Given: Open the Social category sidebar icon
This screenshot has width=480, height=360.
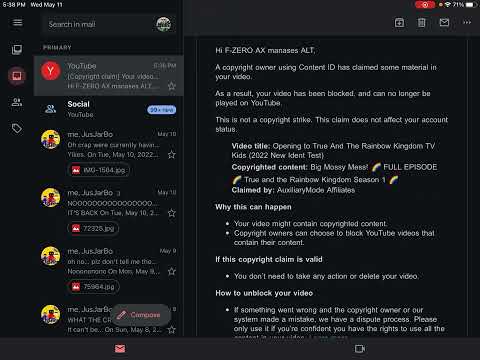Looking at the screenshot, I should click(x=17, y=102).
